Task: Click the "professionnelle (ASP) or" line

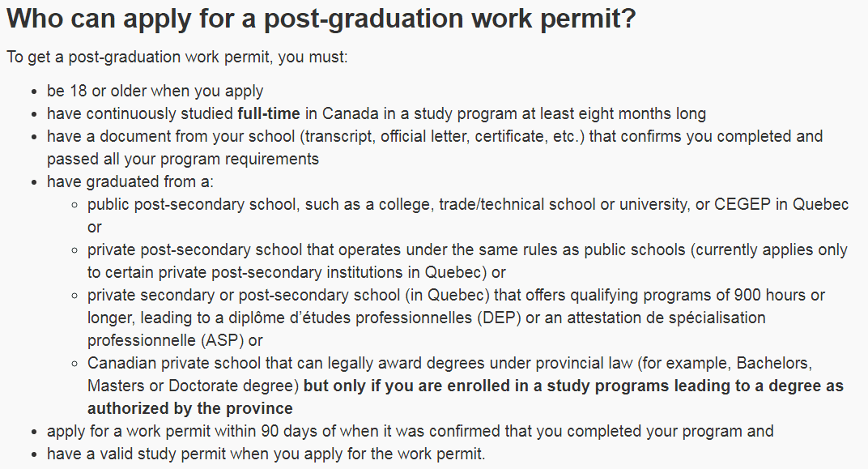Action: [175, 340]
